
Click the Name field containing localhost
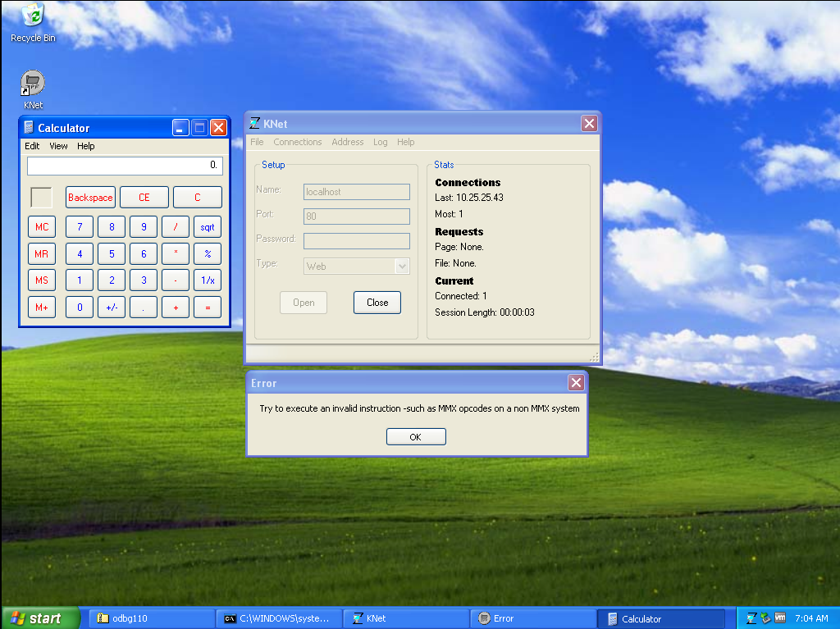pos(357,192)
